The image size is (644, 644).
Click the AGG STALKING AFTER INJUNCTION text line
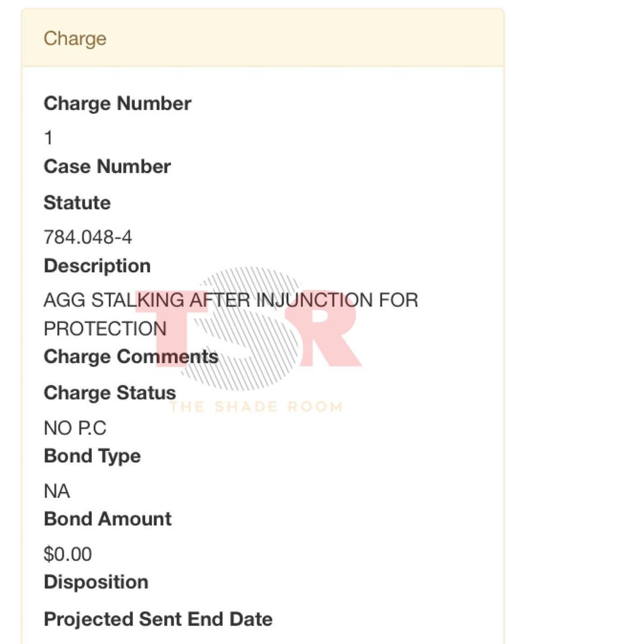[231, 300]
